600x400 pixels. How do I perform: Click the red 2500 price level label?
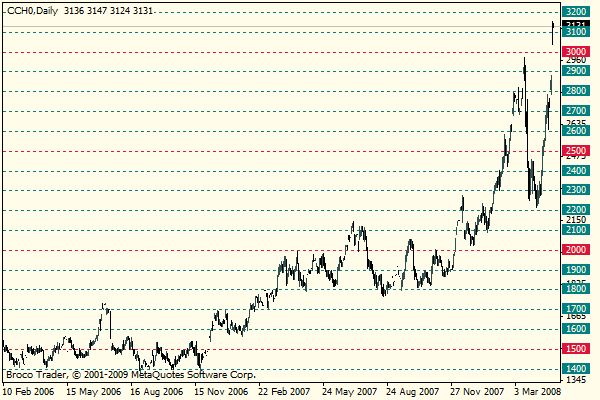coord(576,151)
